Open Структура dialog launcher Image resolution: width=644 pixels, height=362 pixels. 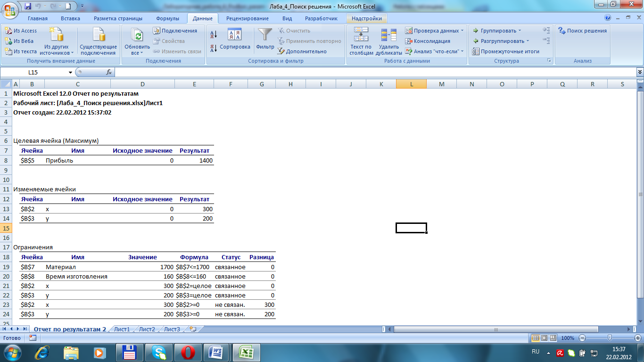[x=549, y=61]
